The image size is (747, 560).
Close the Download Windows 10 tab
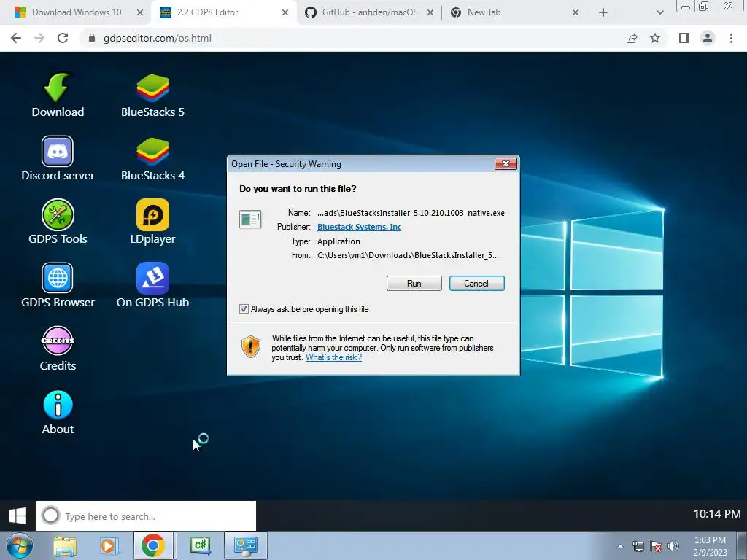[140, 12]
